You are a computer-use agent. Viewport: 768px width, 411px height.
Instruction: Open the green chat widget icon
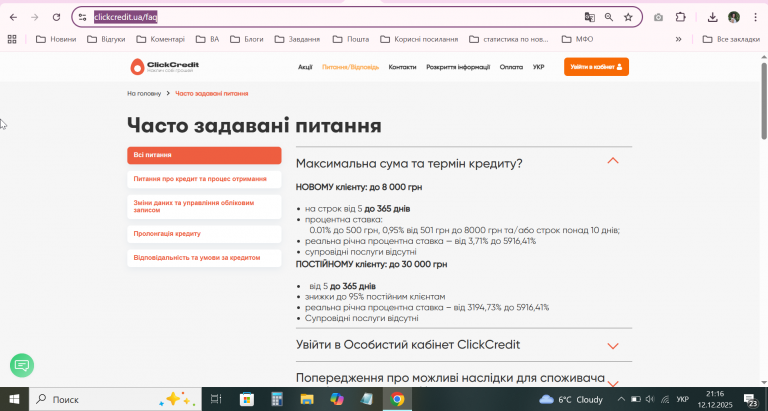tap(22, 365)
